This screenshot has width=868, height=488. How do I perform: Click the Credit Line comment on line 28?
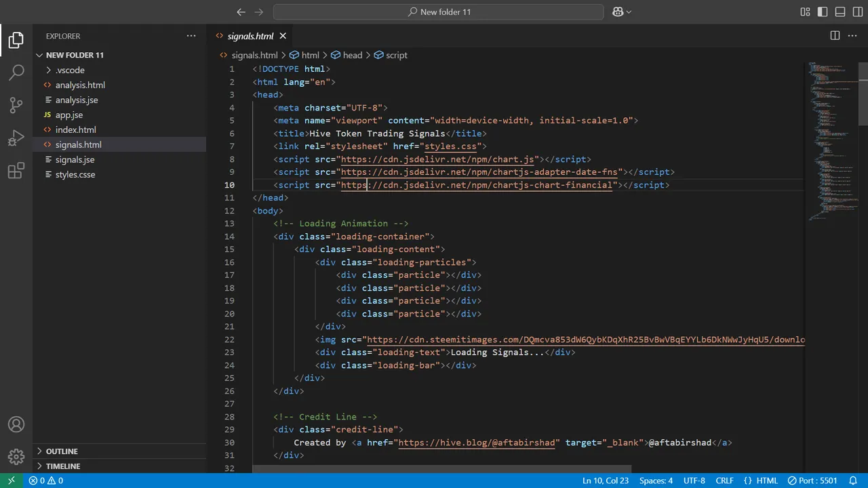pos(325,417)
